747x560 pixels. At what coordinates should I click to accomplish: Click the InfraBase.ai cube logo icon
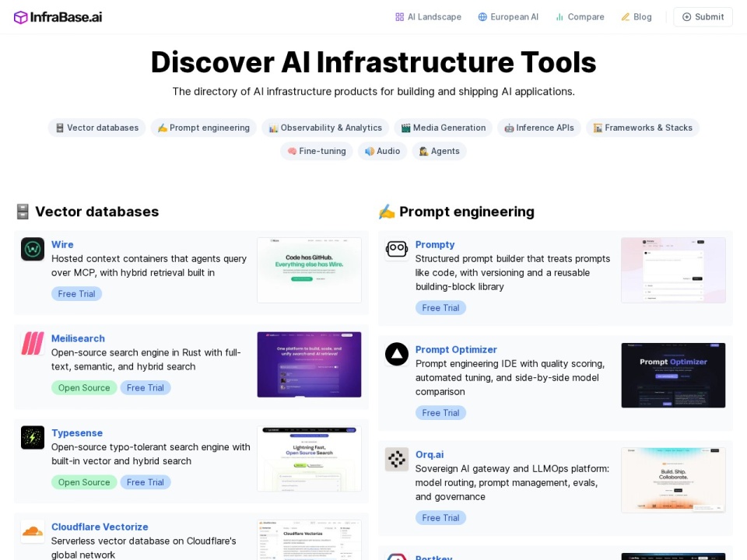tap(20, 17)
